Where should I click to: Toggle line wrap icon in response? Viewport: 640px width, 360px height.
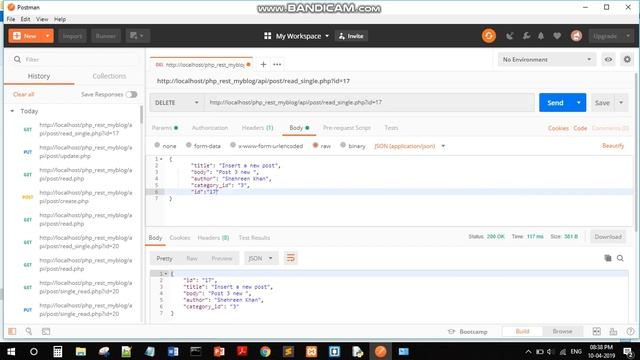[x=291, y=258]
